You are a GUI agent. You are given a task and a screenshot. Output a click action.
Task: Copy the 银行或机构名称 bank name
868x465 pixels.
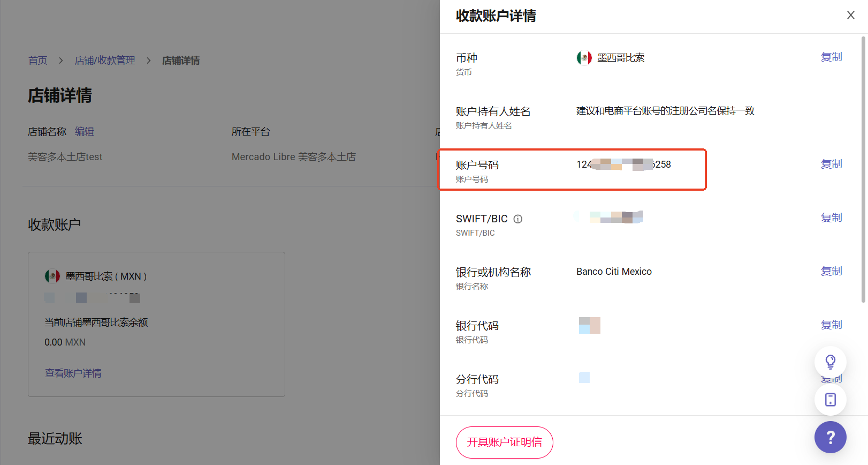pyautogui.click(x=831, y=271)
